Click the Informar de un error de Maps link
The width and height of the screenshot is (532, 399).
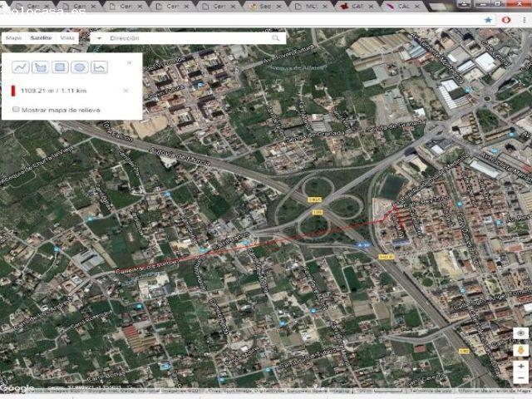[494, 391]
